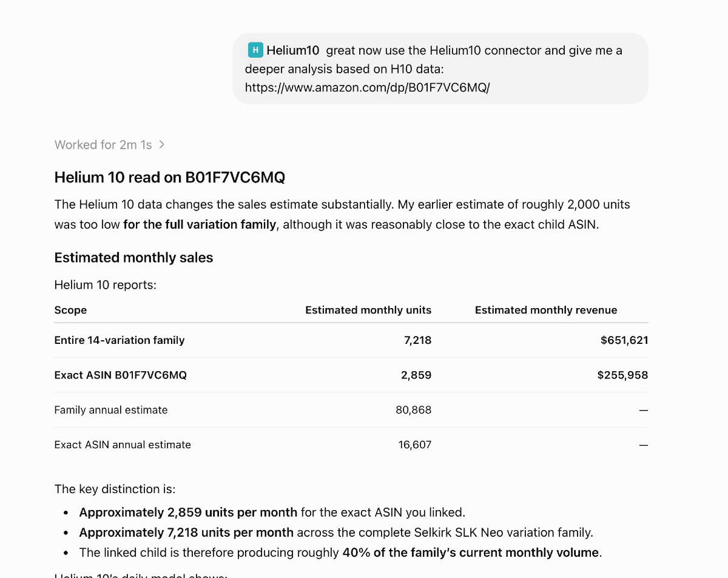Click the Helium10 connector icon
Image resolution: width=728 pixels, height=578 pixels.
tap(255, 50)
